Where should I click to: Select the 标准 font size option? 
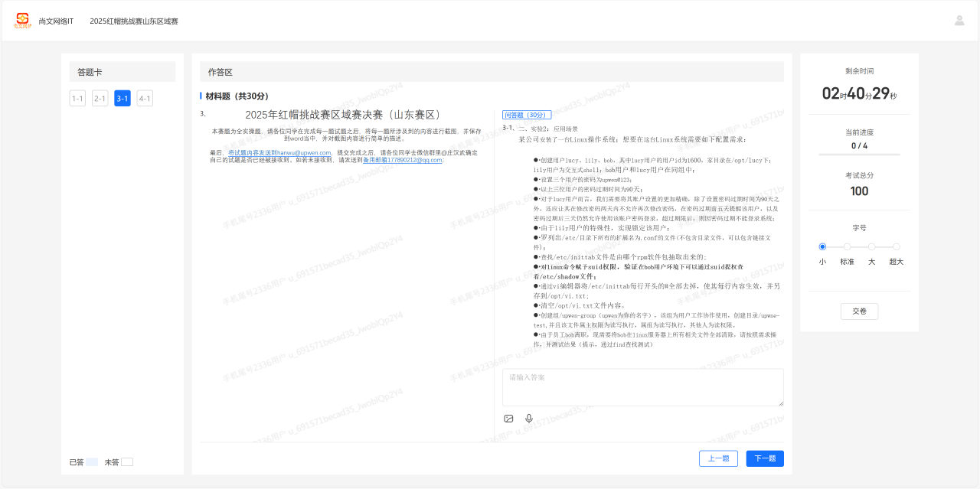coord(847,246)
